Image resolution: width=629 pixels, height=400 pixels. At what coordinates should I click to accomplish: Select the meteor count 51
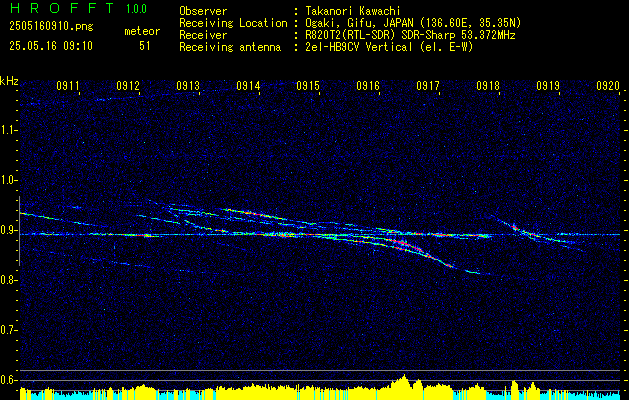click(145, 46)
